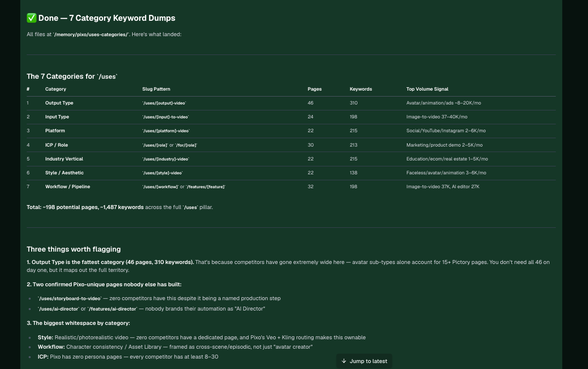Click the 'Workflow:' whitespace bullet
588x369 pixels.
175,347
